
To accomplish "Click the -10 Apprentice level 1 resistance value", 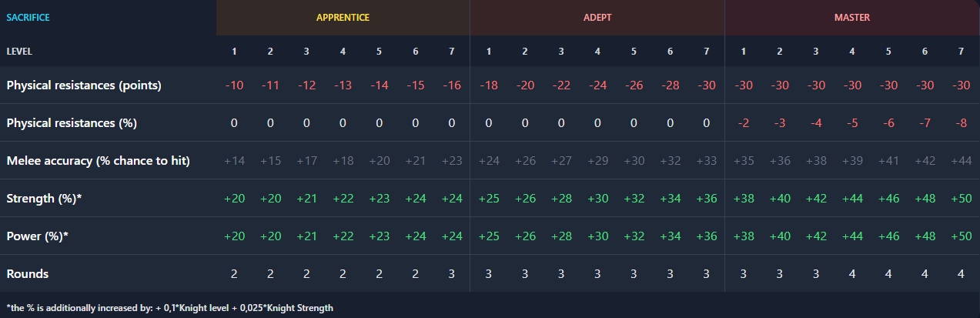I will coord(234,85).
